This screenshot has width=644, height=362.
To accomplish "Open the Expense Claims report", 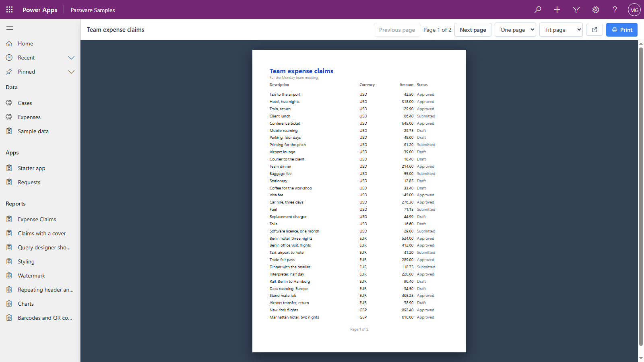I will pos(40,219).
